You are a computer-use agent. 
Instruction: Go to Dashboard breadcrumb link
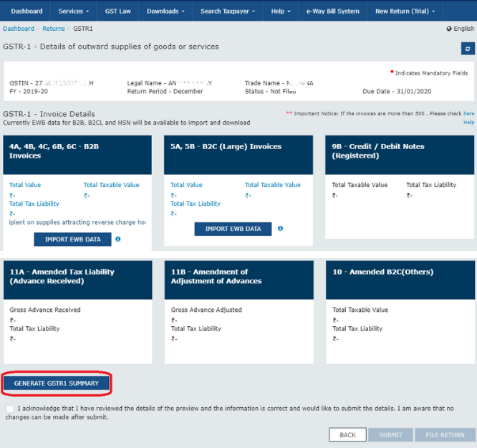pyautogui.click(x=19, y=29)
